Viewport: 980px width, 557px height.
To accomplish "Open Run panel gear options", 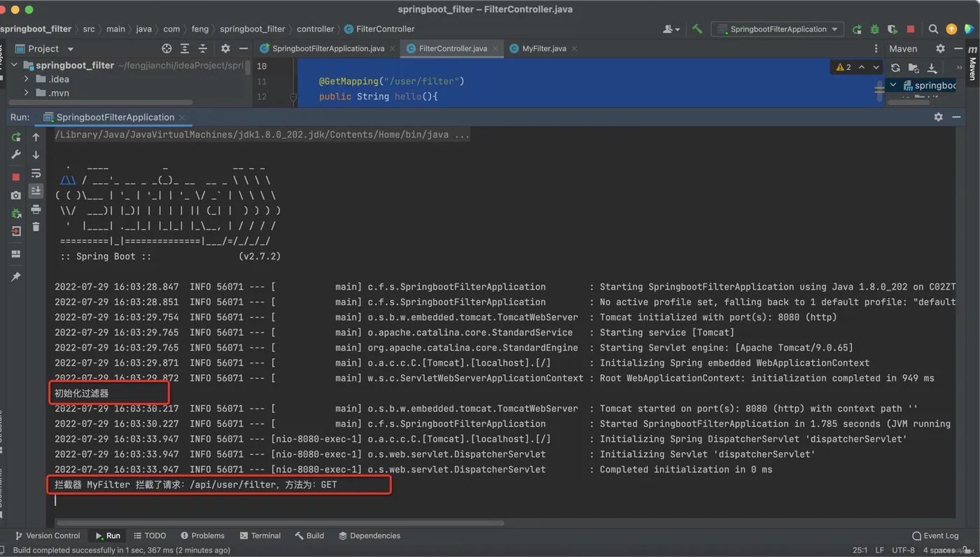I will 939,117.
